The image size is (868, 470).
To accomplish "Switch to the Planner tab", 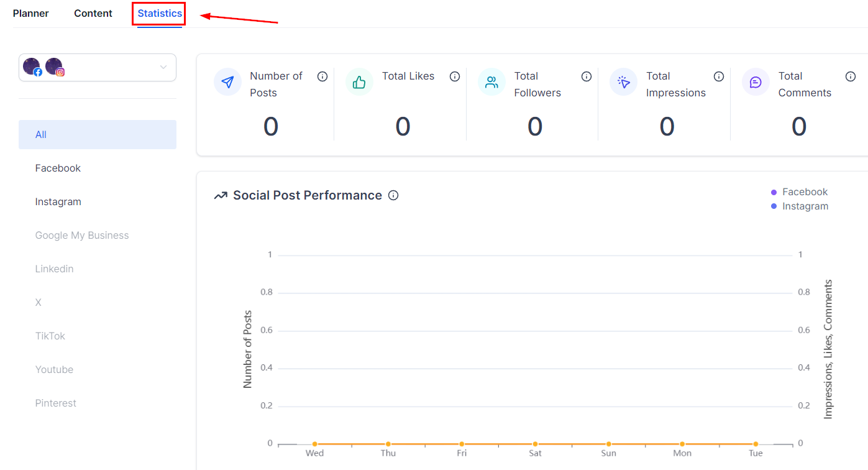I will tap(31, 13).
